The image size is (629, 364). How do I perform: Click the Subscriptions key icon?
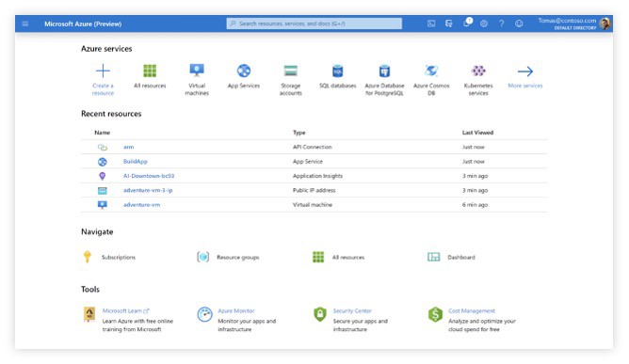point(87,257)
